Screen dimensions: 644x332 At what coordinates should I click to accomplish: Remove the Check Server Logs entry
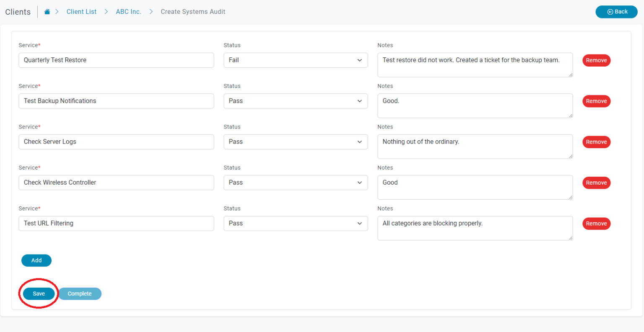point(596,142)
